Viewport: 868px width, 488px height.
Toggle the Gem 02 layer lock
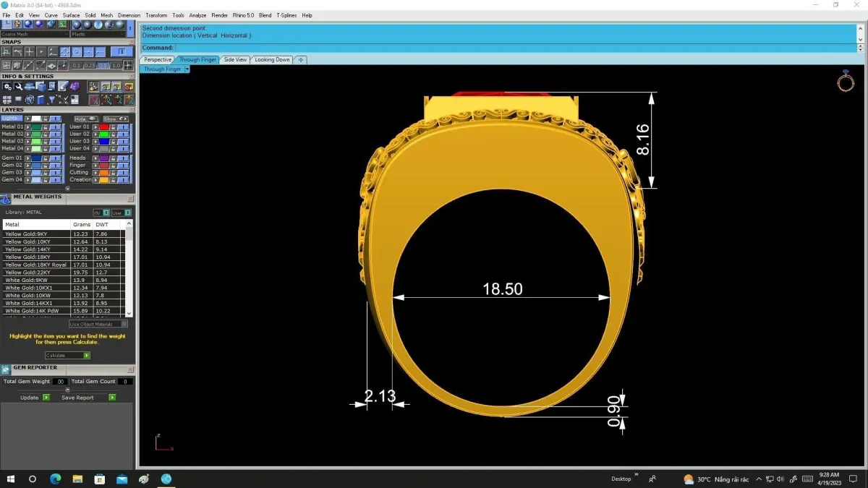click(x=46, y=166)
